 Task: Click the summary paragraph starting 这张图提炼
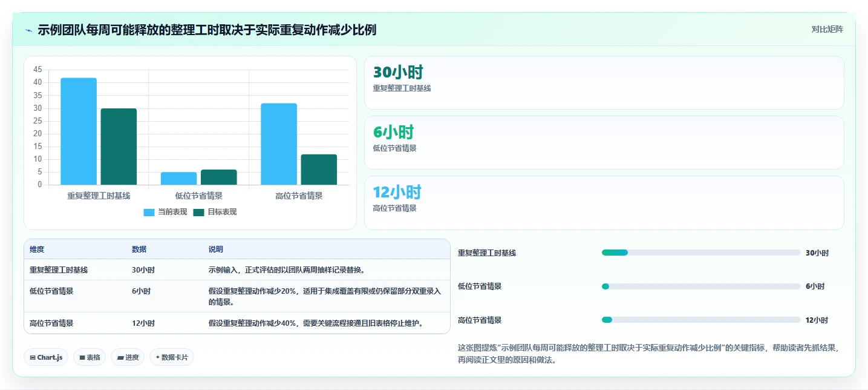(648, 354)
